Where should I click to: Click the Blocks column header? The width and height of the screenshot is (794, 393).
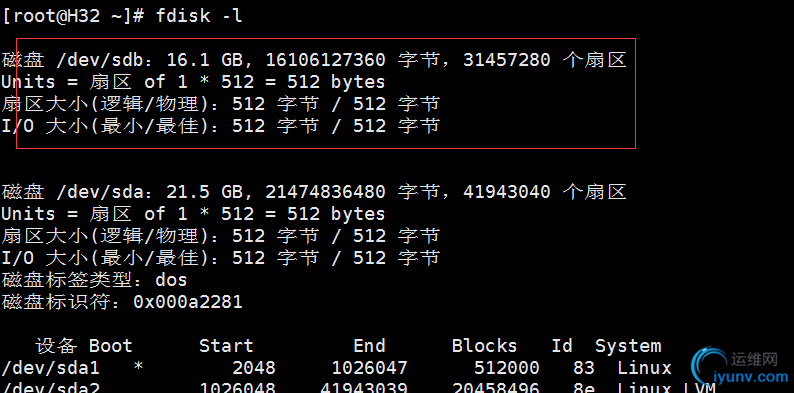(485, 346)
